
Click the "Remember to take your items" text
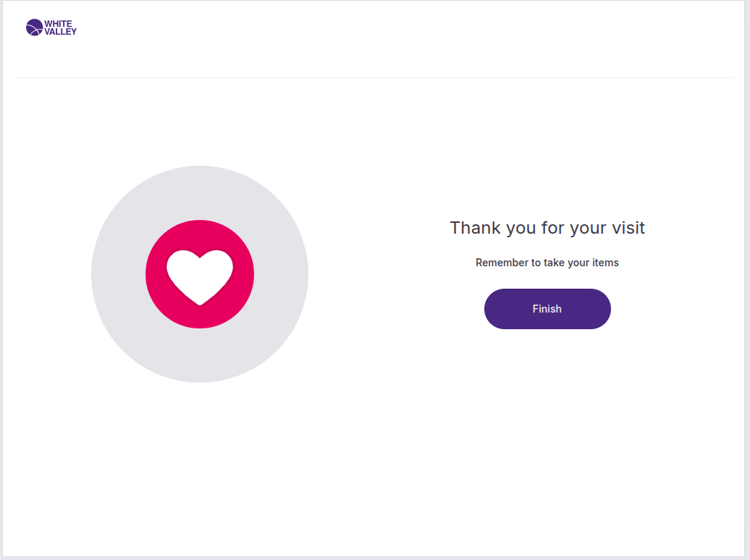click(x=547, y=263)
